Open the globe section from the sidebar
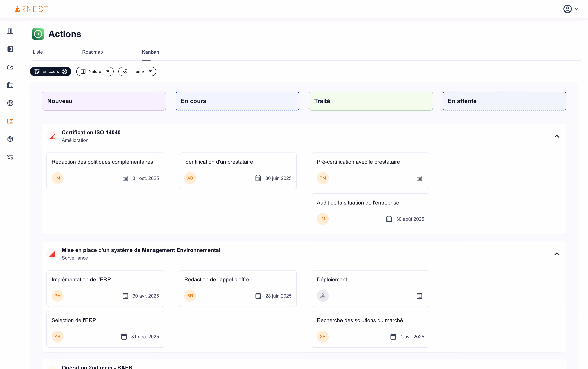This screenshot has height=369, width=588. [x=10, y=103]
